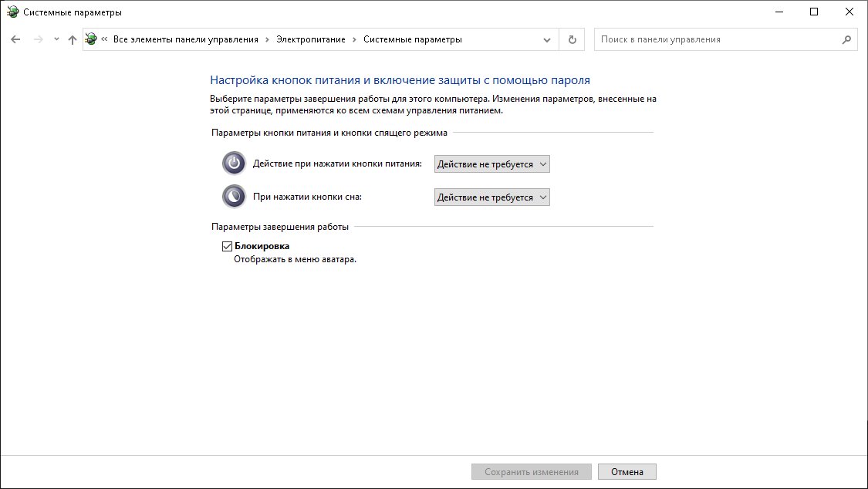Click the power button icon
The height and width of the screenshot is (489, 868).
coord(233,164)
